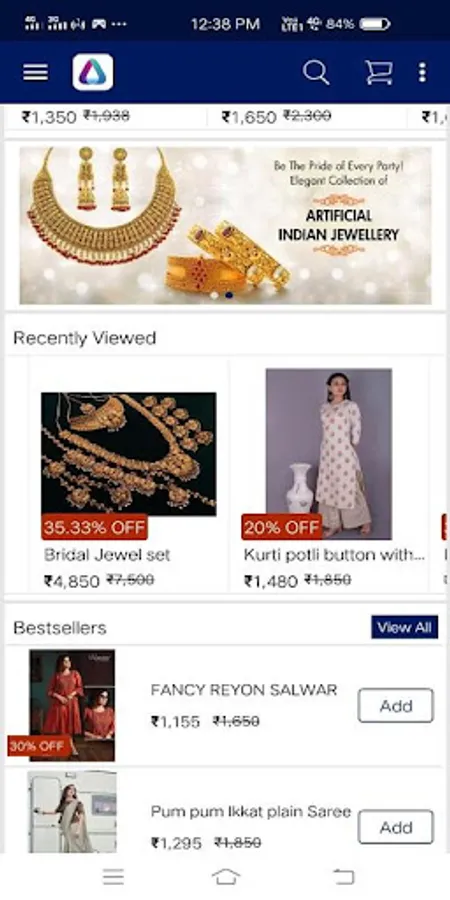The height and width of the screenshot is (900, 450).
Task: Open the hamburger navigation menu
Action: click(35, 72)
